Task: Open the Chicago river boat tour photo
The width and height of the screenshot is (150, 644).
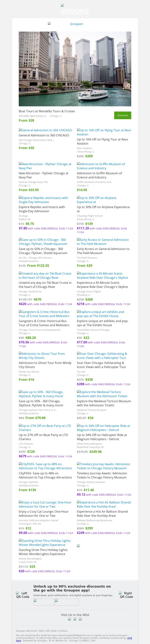Action: click(x=75, y=69)
